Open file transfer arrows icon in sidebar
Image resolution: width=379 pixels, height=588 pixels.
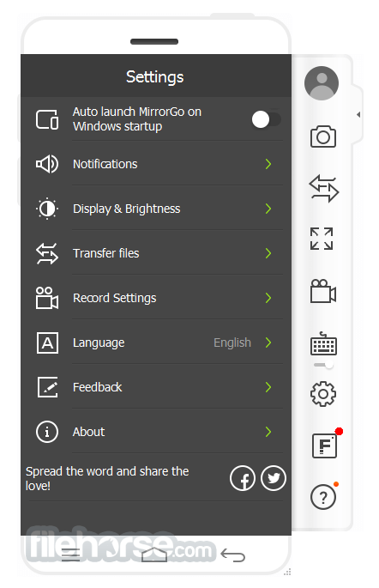[x=323, y=188]
